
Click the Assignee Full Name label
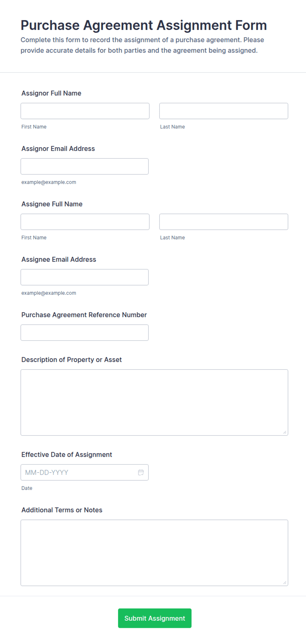[x=52, y=204]
